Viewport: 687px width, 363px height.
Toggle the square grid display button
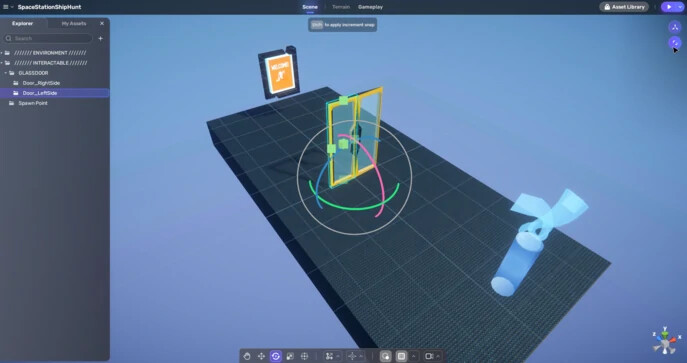point(401,356)
